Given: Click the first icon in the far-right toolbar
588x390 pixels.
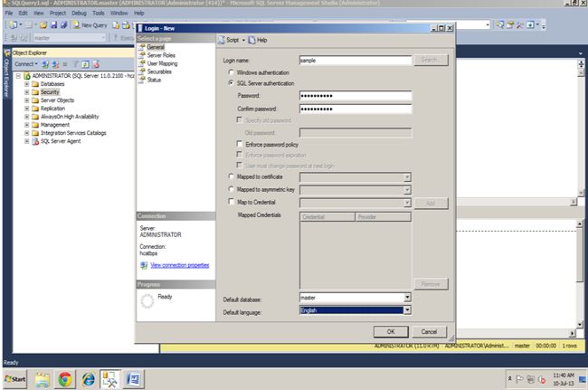Looking at the screenshot, I should 500,25.
